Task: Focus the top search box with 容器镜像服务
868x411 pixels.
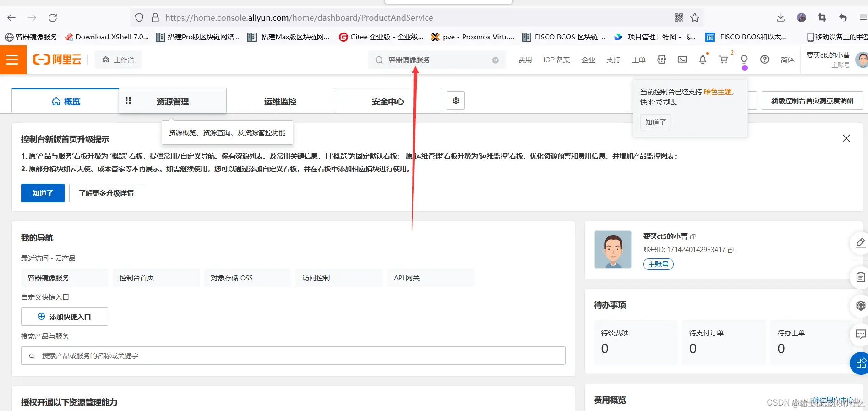Action: click(x=437, y=60)
